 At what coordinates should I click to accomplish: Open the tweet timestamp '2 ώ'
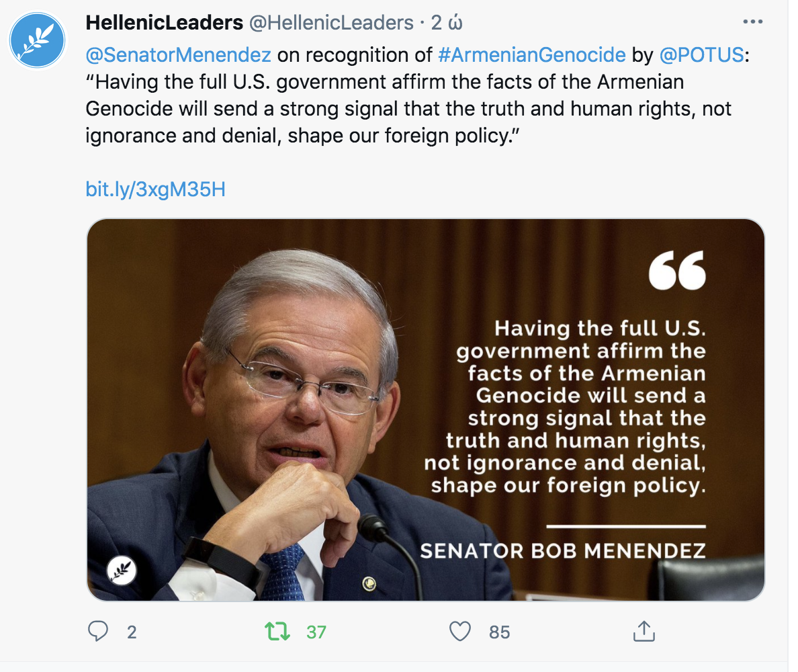[x=447, y=22]
